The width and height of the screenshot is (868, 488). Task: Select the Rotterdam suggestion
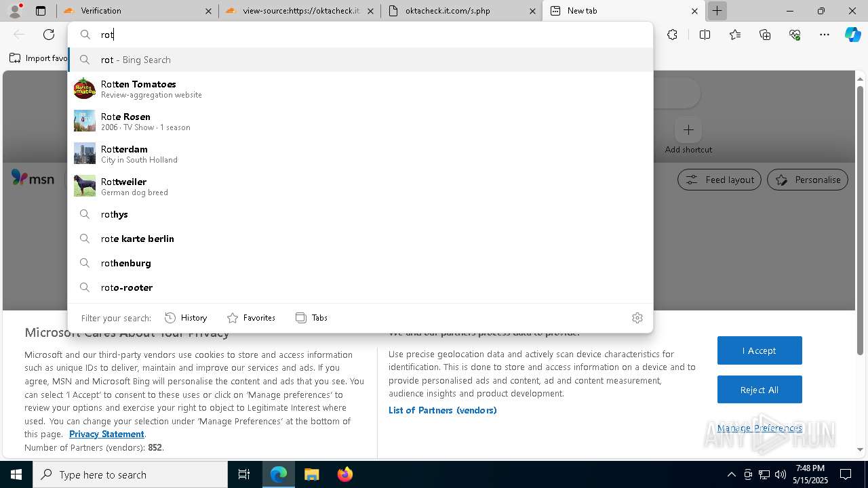point(360,153)
